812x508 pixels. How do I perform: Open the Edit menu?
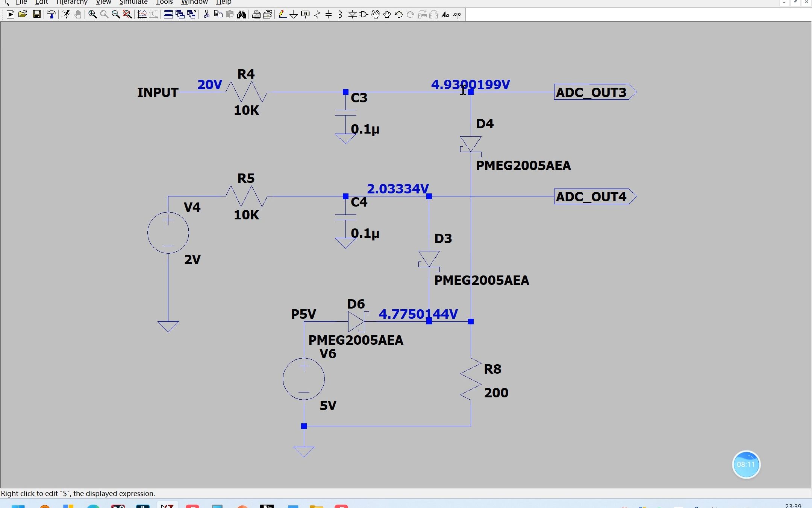[41, 2]
